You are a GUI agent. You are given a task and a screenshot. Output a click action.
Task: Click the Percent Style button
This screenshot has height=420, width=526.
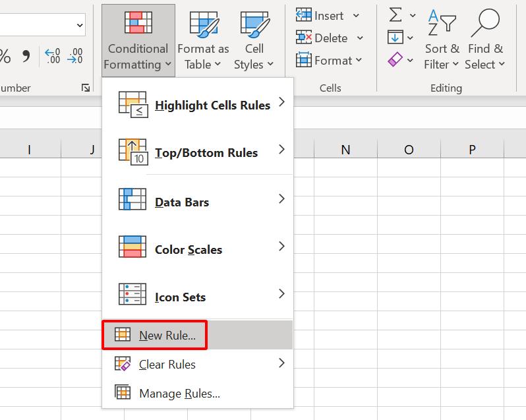[x=5, y=56]
